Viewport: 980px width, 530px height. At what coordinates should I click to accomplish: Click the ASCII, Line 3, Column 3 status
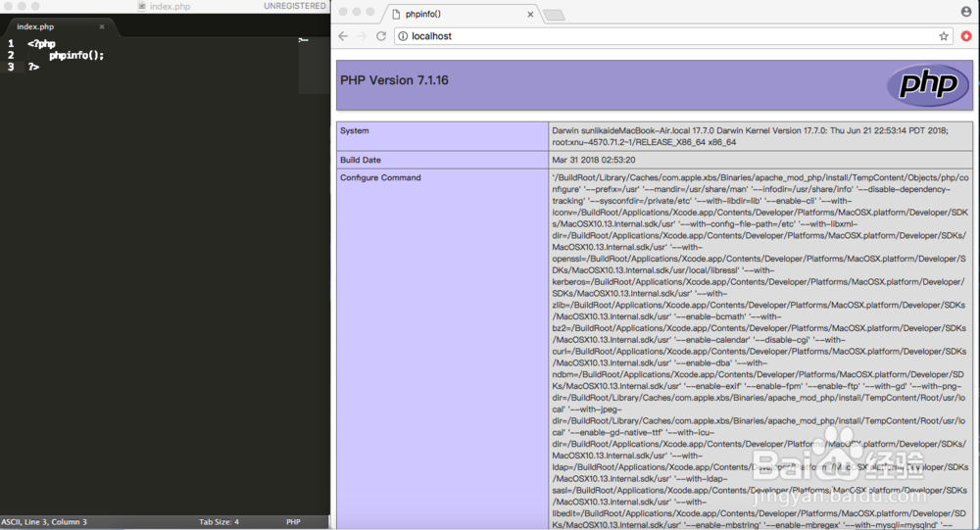[44, 522]
